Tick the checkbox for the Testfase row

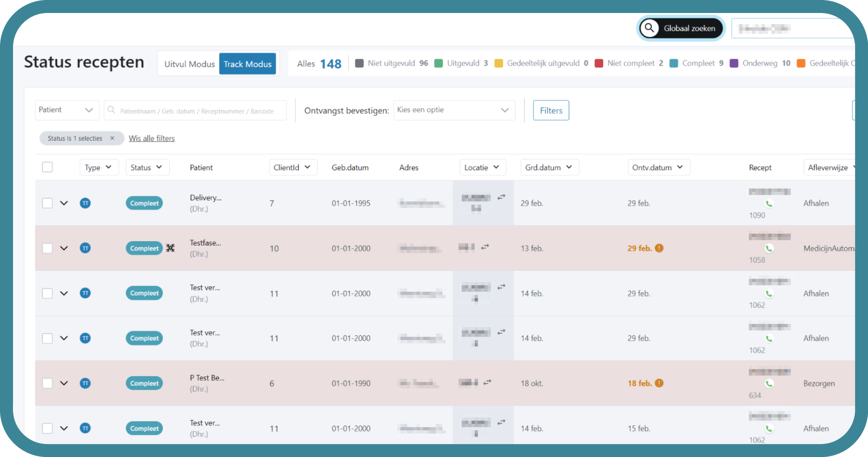tap(47, 248)
